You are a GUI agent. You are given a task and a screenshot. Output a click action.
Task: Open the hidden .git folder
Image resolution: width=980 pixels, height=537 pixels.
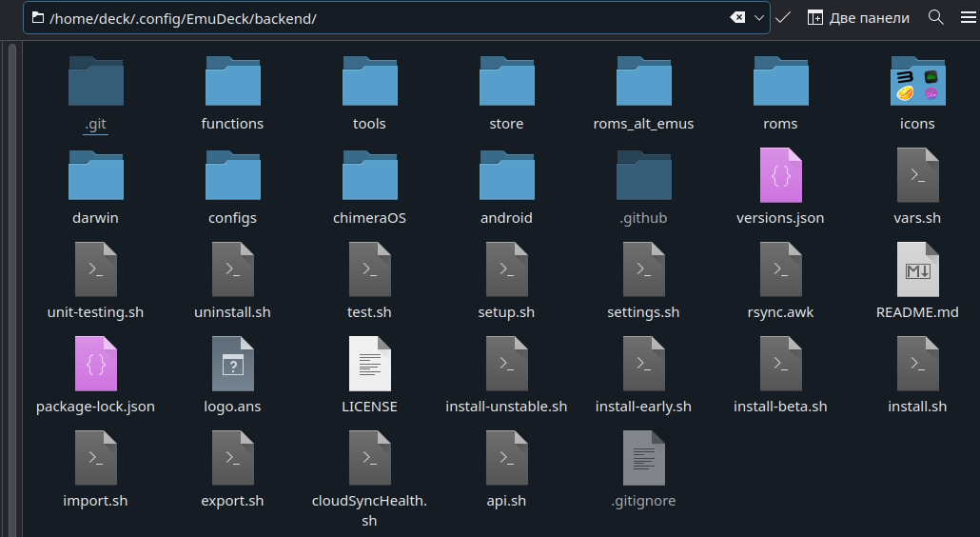tap(95, 81)
